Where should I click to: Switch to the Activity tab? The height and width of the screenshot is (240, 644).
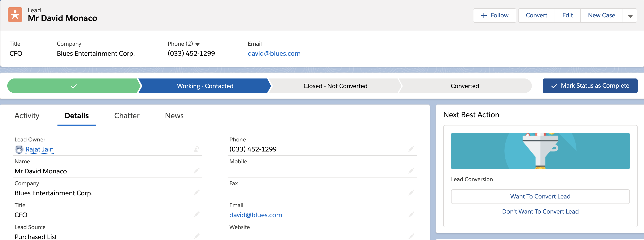pyautogui.click(x=27, y=116)
